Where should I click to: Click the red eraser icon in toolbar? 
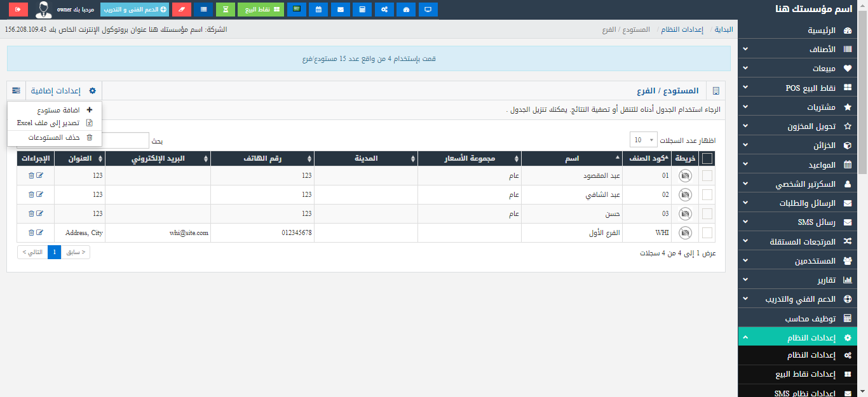[x=182, y=10]
